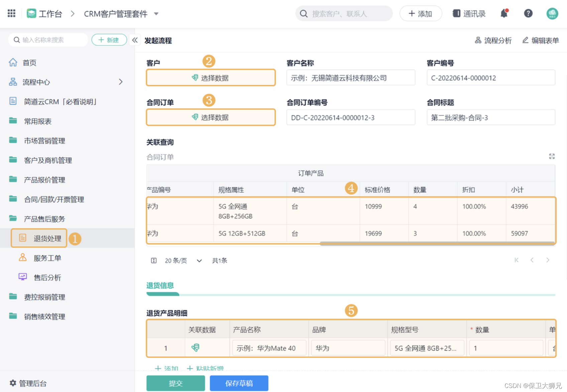This screenshot has width=567, height=392.
Task: Click the user avatar icon
Action: click(552, 13)
